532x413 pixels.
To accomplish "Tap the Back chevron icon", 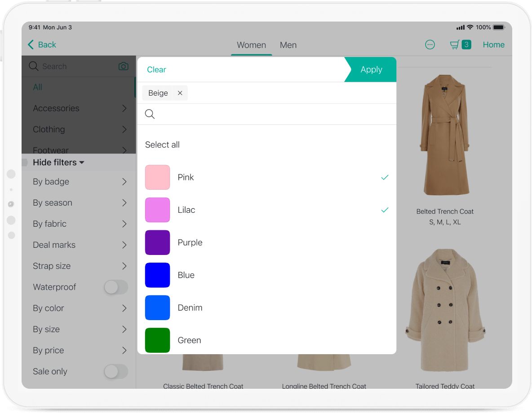I will point(31,44).
